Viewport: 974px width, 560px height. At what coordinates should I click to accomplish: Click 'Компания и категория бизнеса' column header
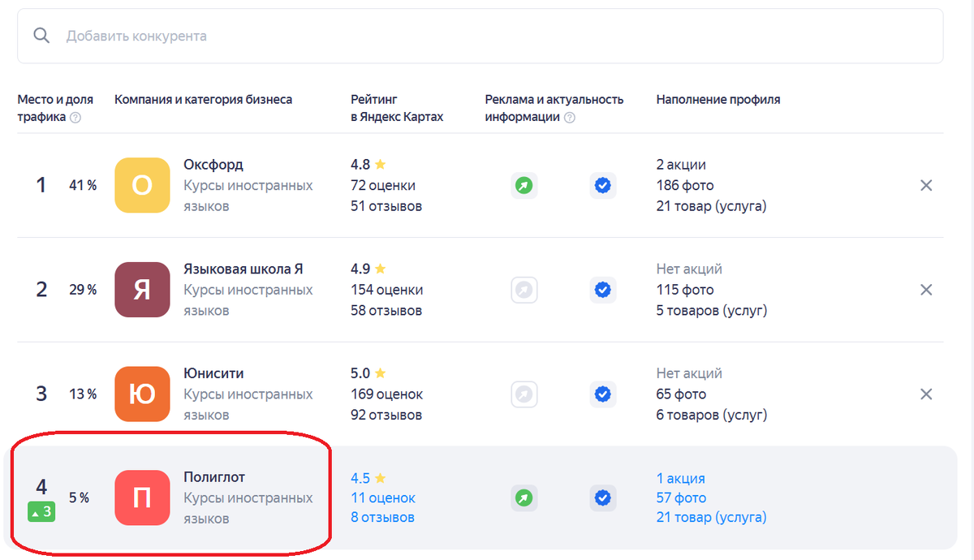203,100
